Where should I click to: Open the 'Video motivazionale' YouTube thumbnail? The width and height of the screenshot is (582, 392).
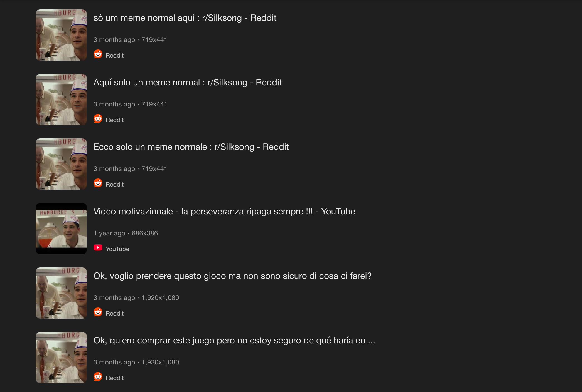click(x=61, y=229)
